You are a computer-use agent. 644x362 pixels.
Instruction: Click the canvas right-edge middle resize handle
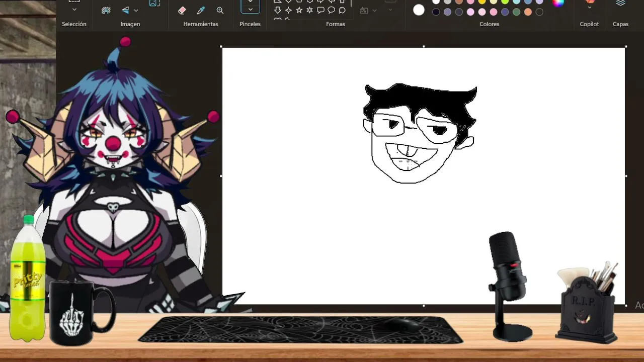coord(626,176)
